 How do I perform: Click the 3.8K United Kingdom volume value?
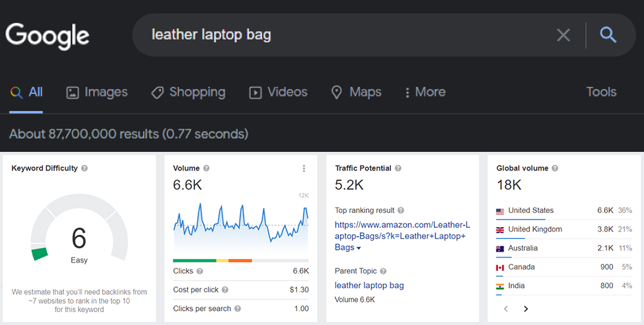[605, 229]
